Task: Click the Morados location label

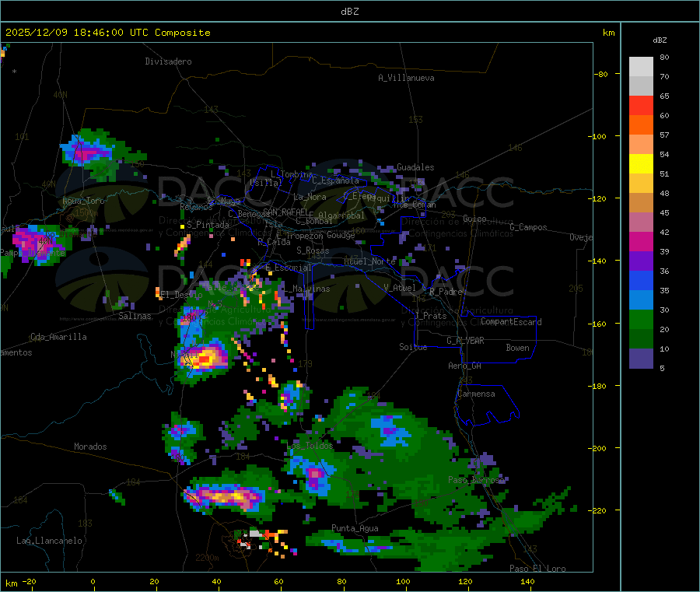Action: [90, 447]
